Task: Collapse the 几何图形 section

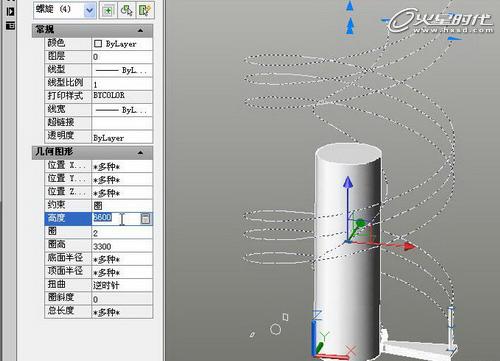Action: 140,153
